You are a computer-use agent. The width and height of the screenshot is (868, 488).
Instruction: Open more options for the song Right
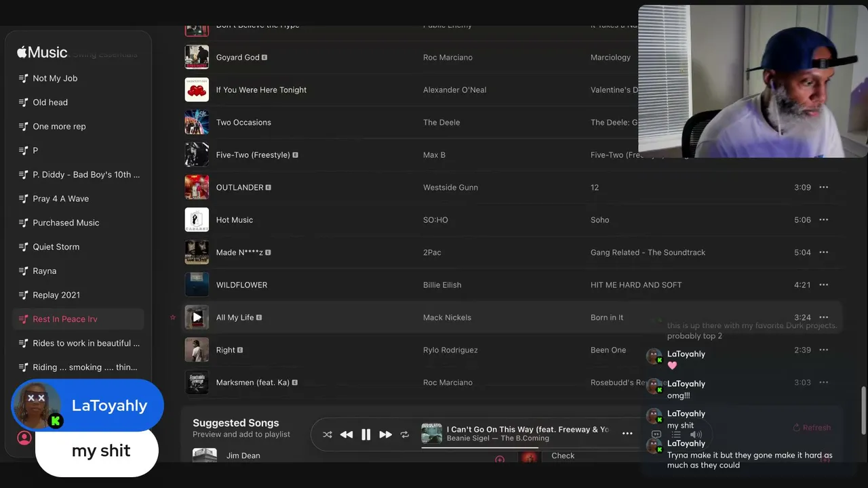(824, 350)
